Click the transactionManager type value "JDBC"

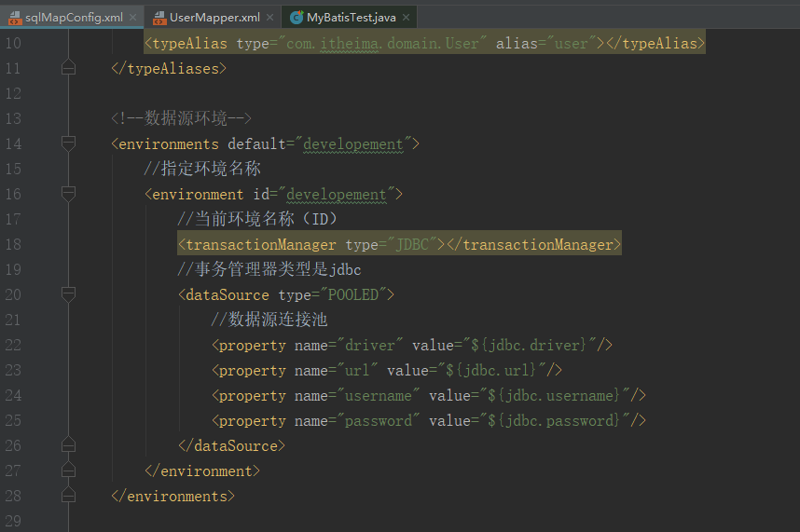[413, 245]
